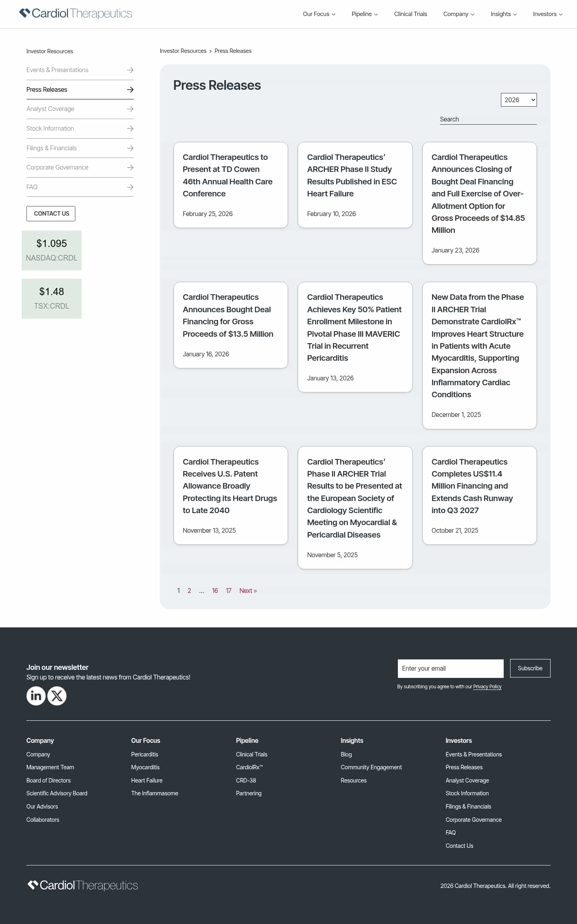Open The Inflammasome footer link
The image size is (577, 924).
point(155,793)
